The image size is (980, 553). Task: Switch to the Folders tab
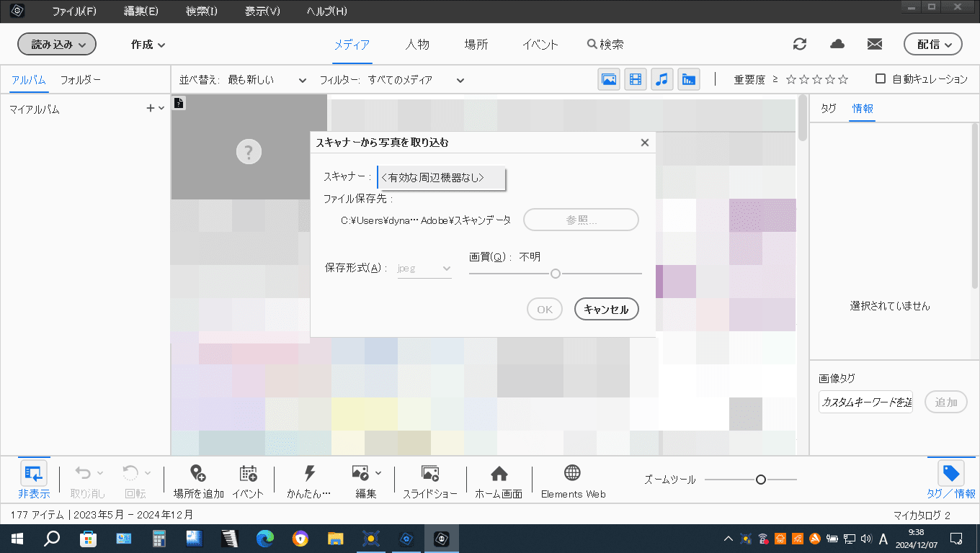[81, 80]
